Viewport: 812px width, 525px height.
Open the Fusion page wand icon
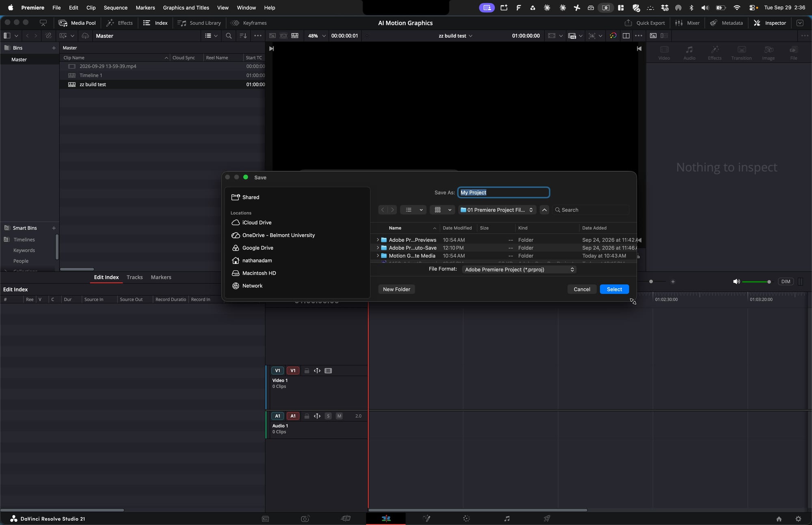click(x=427, y=519)
